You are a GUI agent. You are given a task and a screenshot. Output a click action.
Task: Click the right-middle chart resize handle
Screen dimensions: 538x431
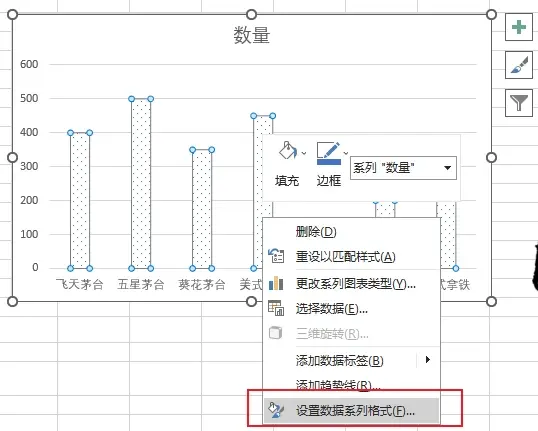click(491, 158)
